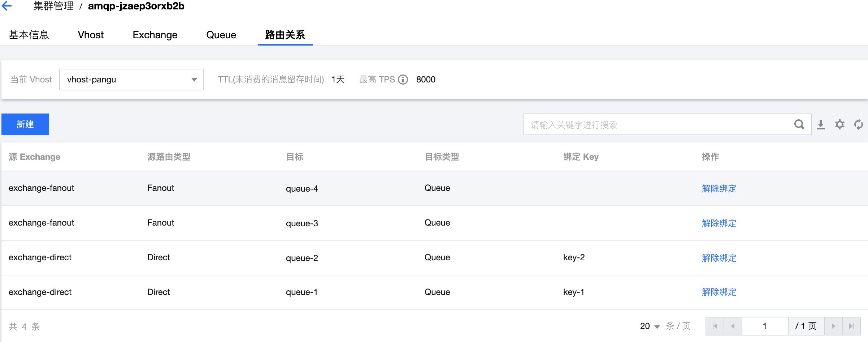The image size is (868, 342).
Task: Click the key-1 binding key cell
Action: (x=573, y=292)
